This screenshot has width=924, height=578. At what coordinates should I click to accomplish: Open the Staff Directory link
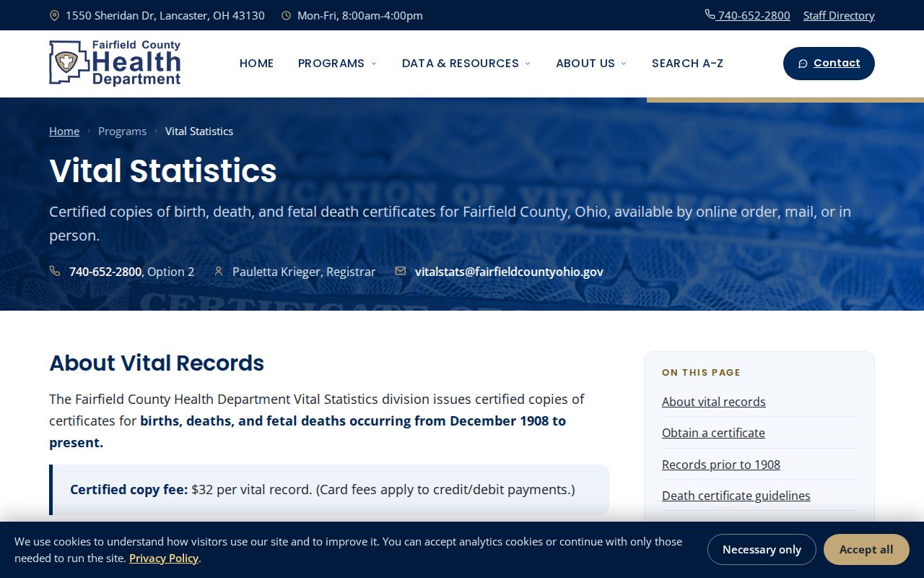tap(839, 15)
